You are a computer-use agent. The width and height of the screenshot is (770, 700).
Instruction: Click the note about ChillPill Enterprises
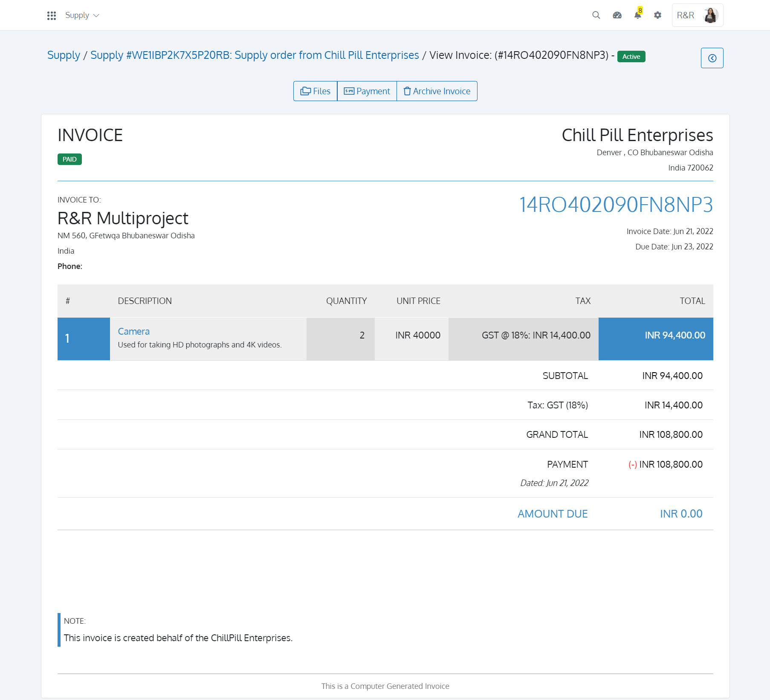pos(178,638)
